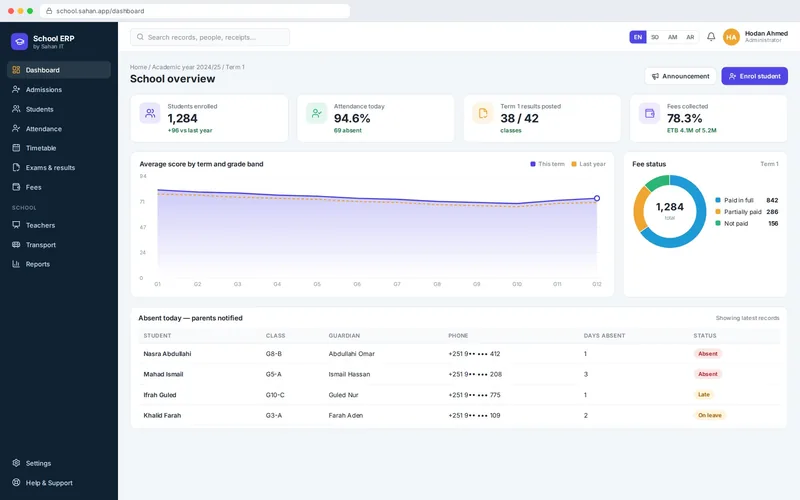Open Timetable from the sidebar
The image size is (800, 500).
click(x=59, y=148)
